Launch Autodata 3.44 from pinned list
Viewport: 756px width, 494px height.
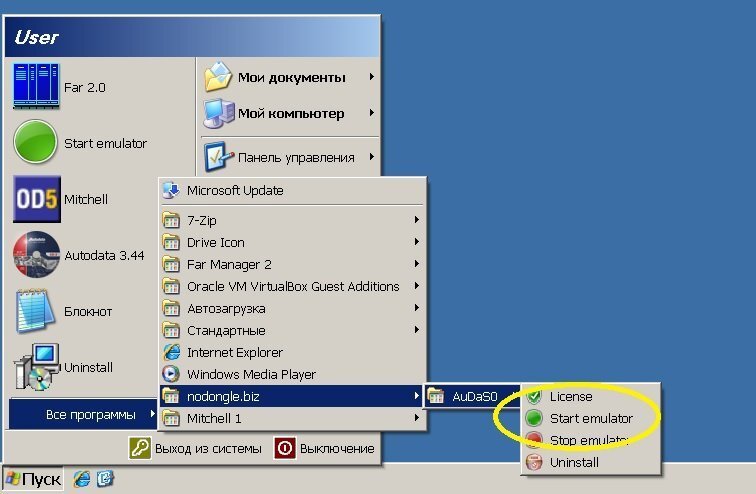point(36,255)
